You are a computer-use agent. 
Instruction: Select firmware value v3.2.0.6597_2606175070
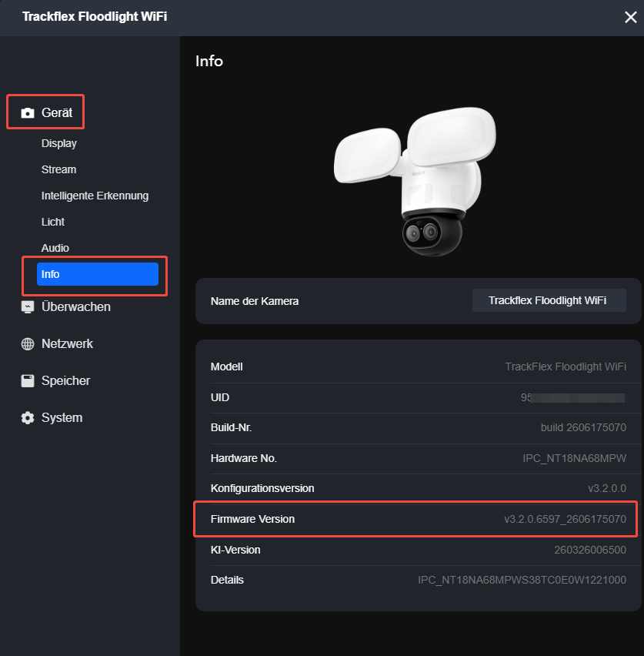(x=565, y=519)
